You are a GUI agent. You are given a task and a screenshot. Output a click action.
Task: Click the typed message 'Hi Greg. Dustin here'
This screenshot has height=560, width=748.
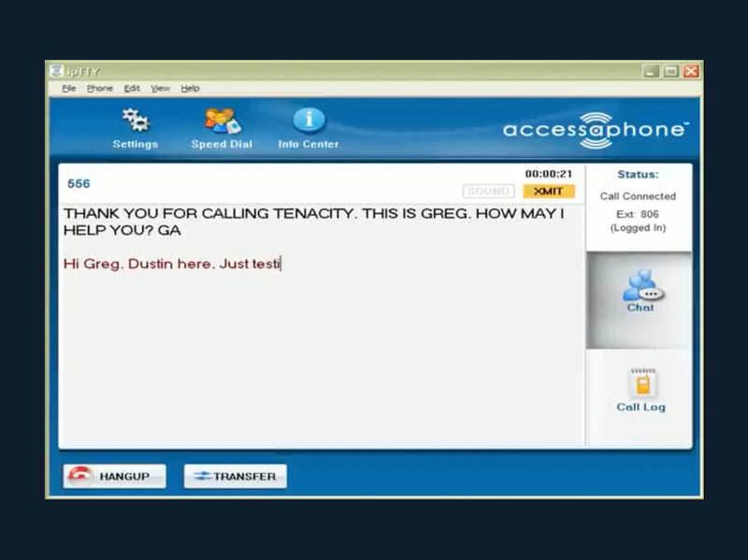coord(139,264)
